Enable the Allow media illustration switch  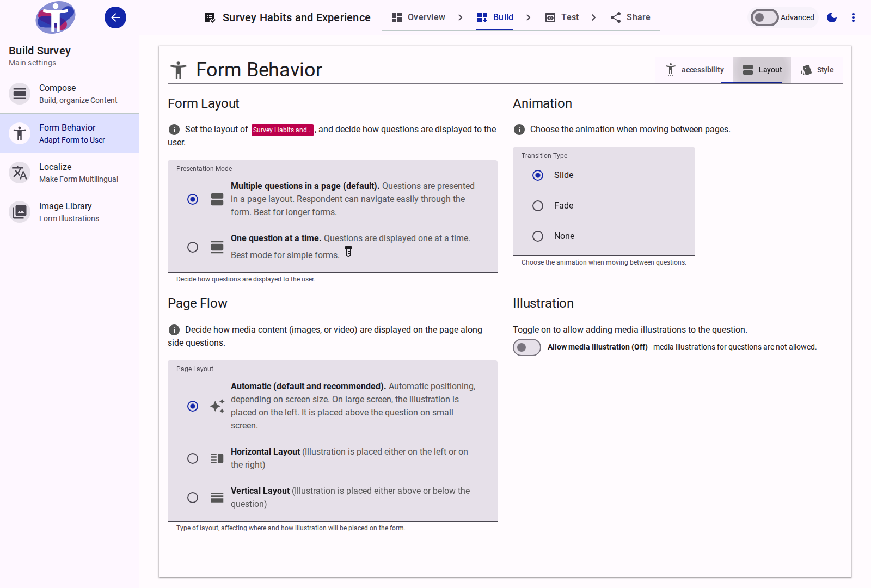coord(527,347)
